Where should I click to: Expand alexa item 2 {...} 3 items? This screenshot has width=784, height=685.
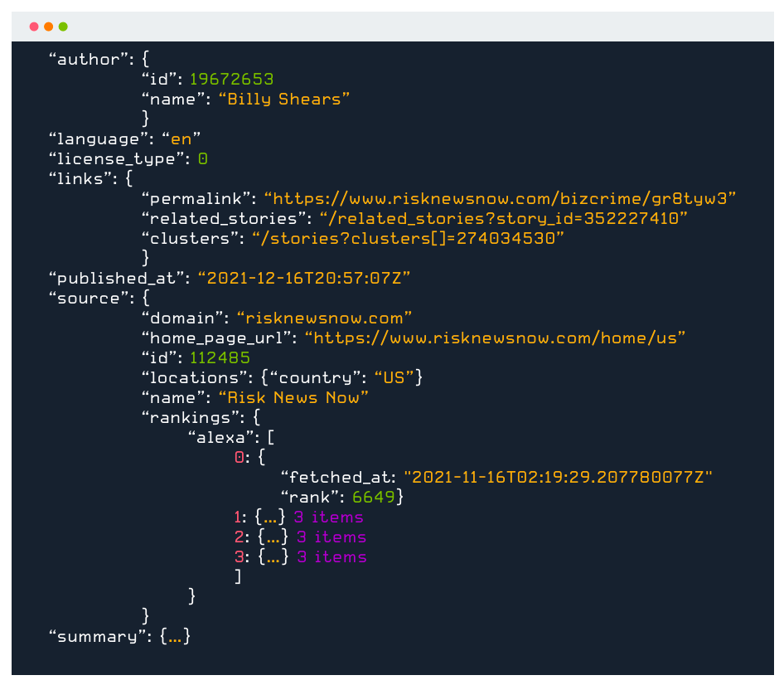[273, 537]
